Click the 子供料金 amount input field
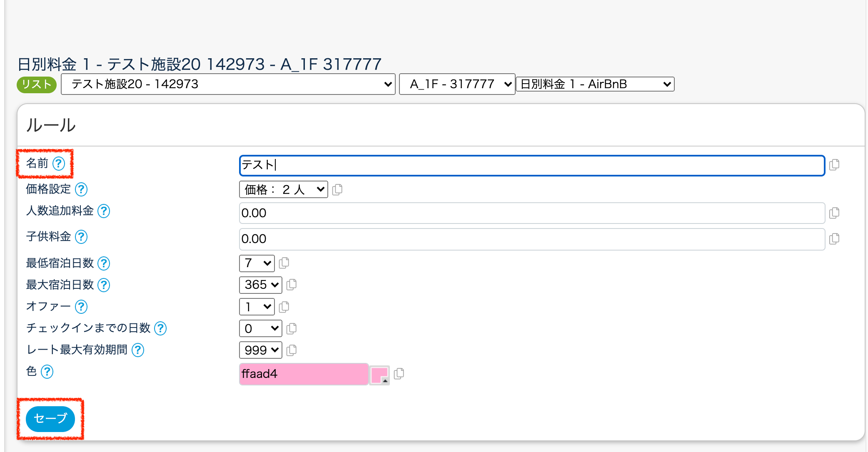868x452 pixels. [x=532, y=239]
